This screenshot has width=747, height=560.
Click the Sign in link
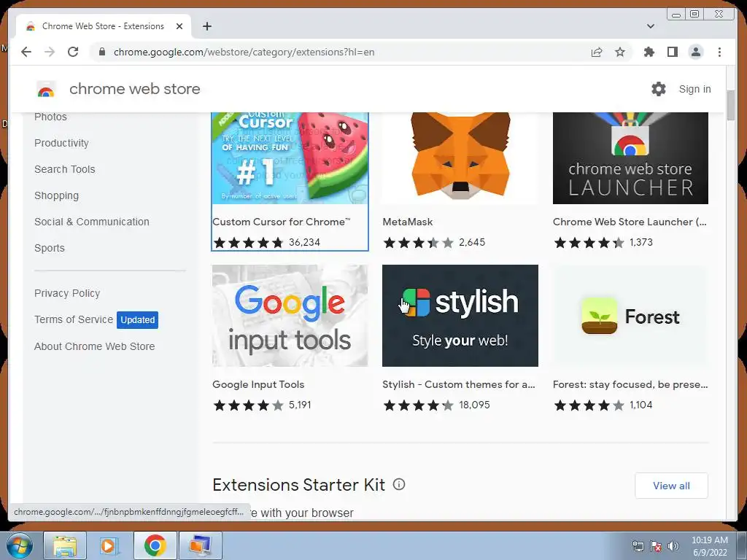694,89
